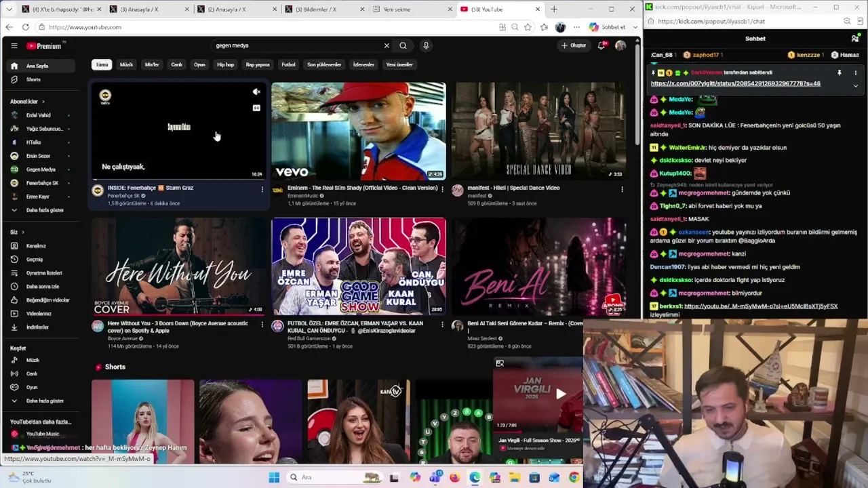Open more options for Here Without You
Image resolution: width=868 pixels, height=488 pixels.
[x=262, y=325]
